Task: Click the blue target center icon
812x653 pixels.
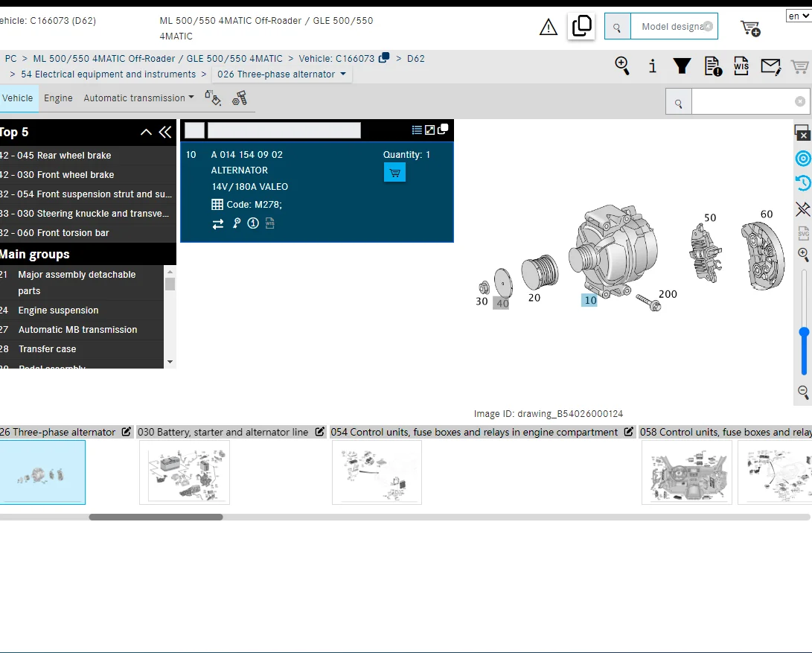Action: (x=803, y=158)
